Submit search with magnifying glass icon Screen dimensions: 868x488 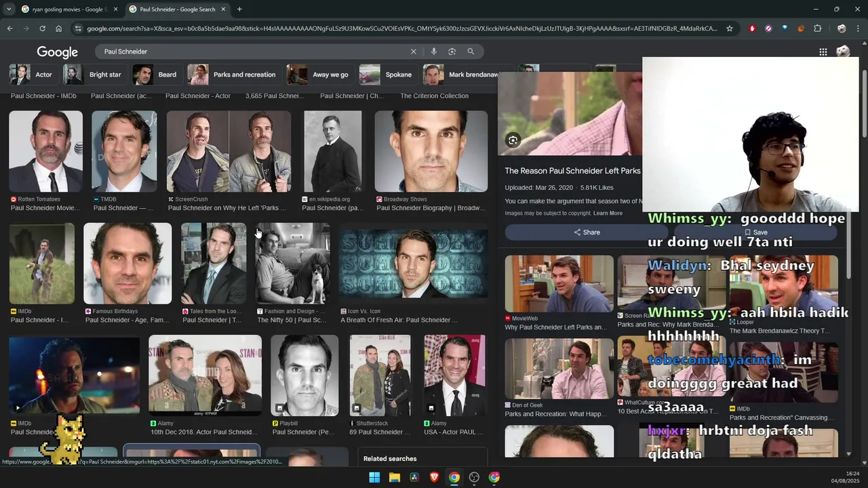click(471, 52)
